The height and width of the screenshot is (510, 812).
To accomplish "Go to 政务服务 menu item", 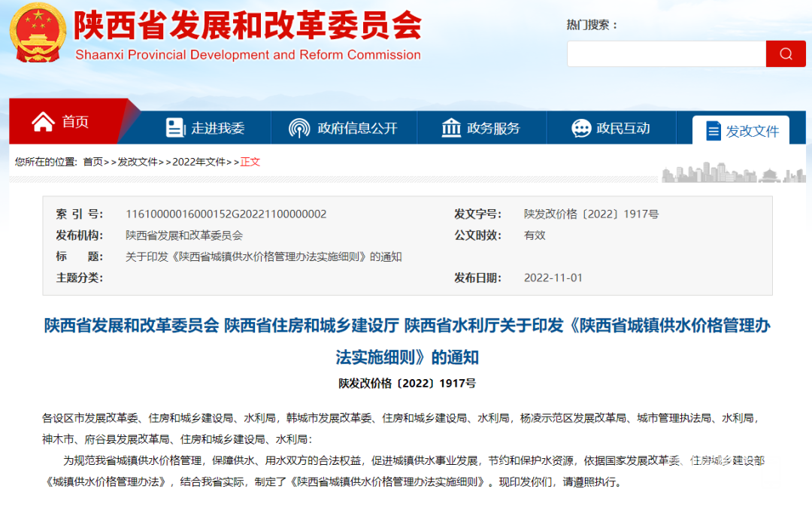I will (x=493, y=129).
